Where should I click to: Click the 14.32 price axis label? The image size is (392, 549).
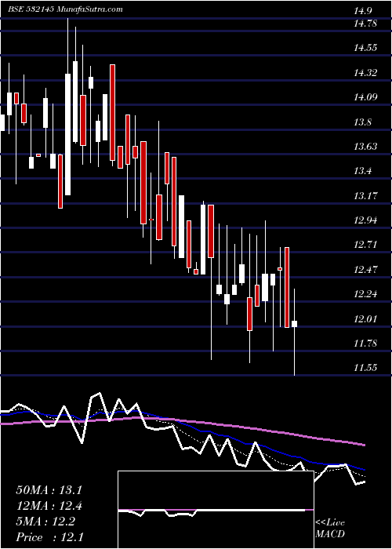(x=365, y=73)
